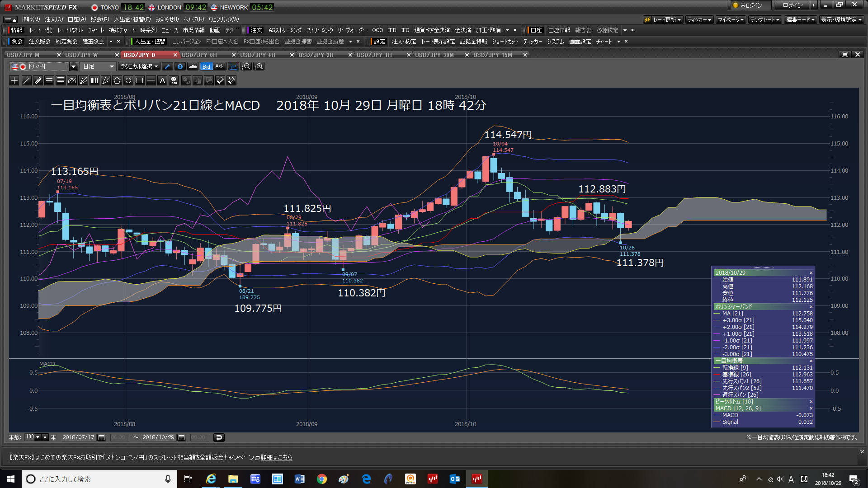This screenshot has width=868, height=488.
Task: Switch price display to Ask
Action: (219, 66)
